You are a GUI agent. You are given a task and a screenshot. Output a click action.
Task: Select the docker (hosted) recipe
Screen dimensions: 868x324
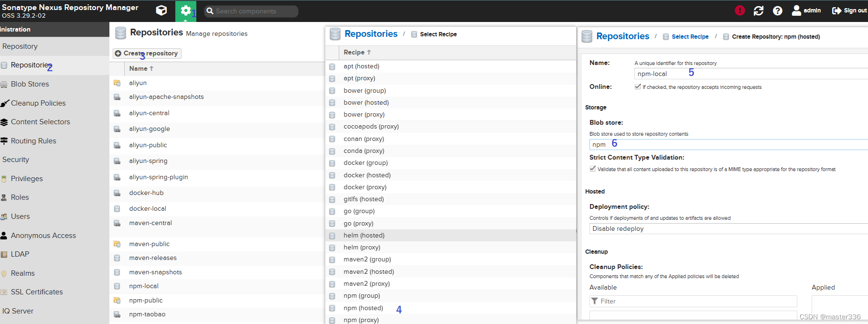[450, 175]
